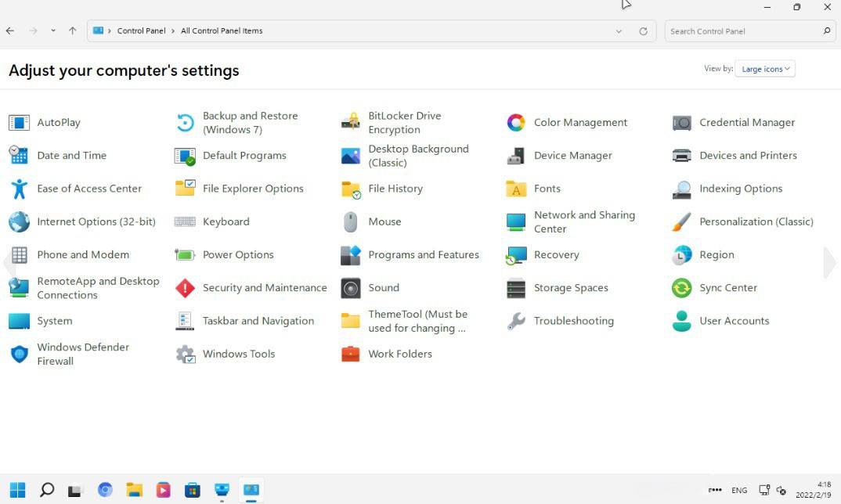Open the AutoPlay icon

(x=20, y=123)
